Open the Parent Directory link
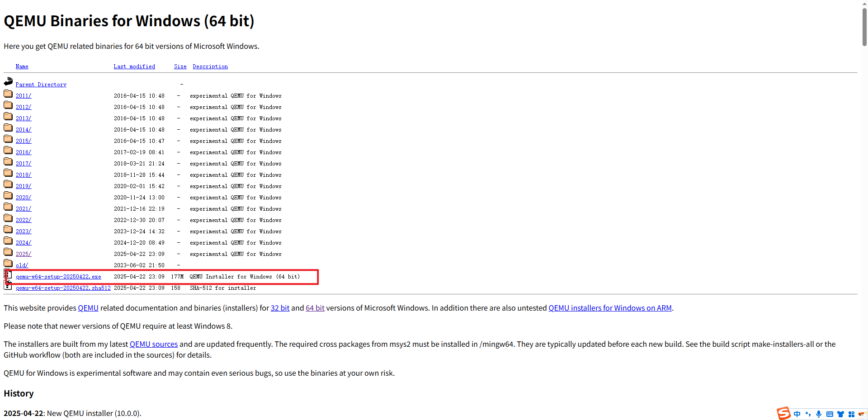Screen dimensions: 868x420 click(x=41, y=85)
